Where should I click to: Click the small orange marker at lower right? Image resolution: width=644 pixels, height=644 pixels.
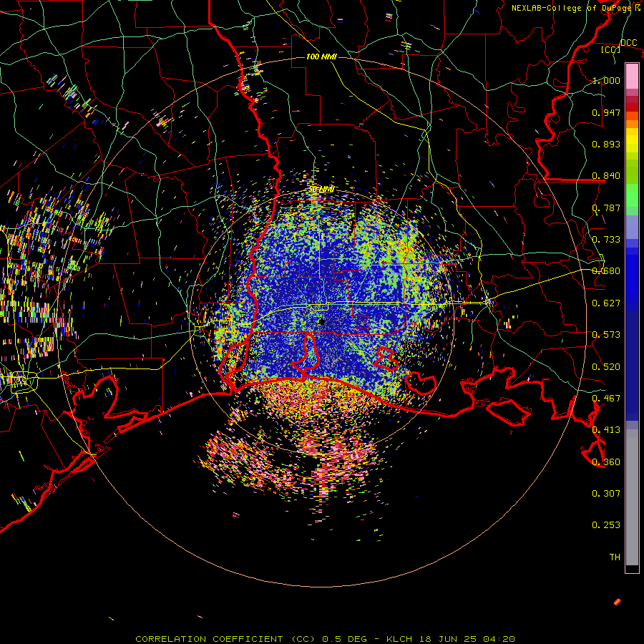[x=617, y=602]
